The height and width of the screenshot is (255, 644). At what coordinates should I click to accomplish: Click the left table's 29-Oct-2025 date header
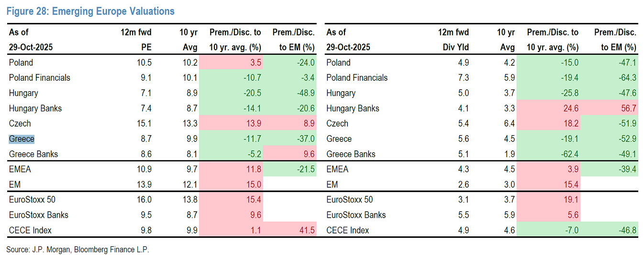pyautogui.click(x=31, y=47)
